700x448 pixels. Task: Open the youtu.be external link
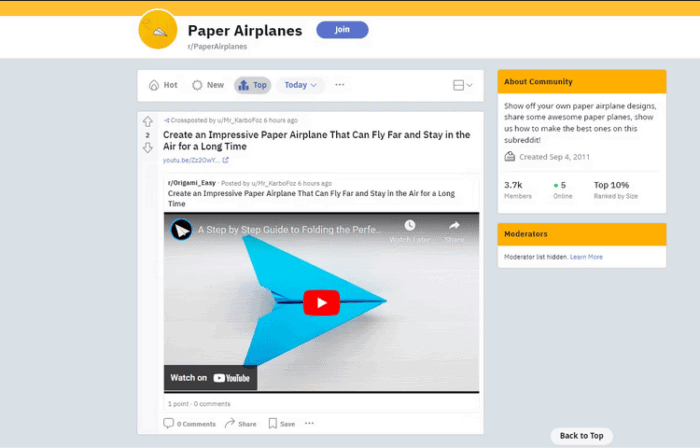(191, 160)
